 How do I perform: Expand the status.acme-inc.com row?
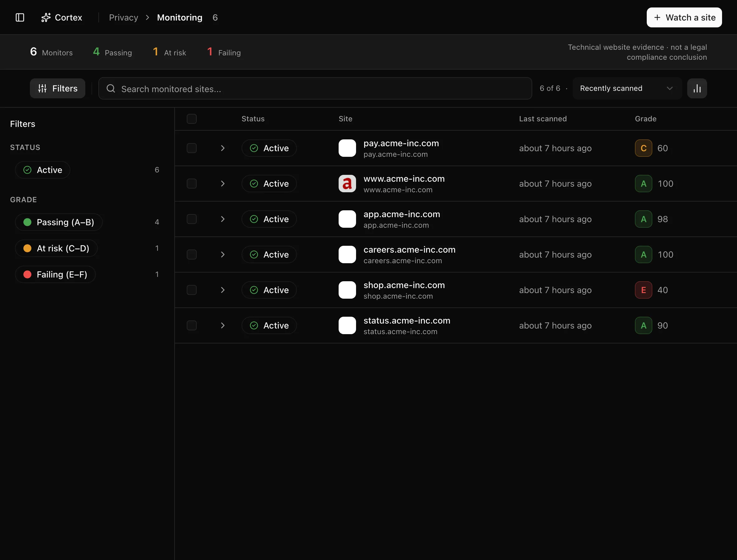223,325
